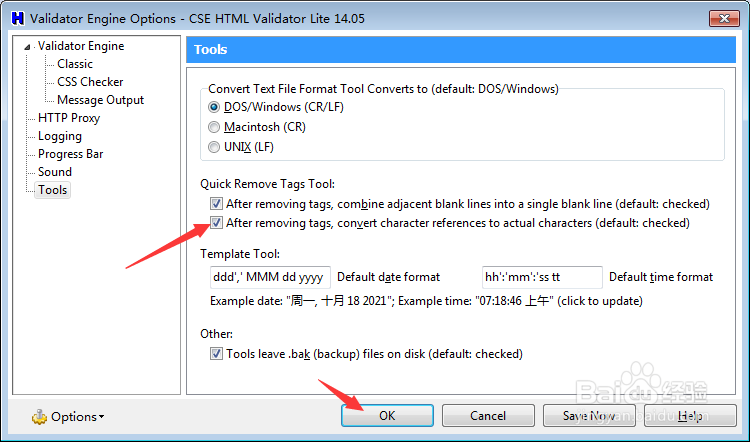Screen dimensions: 750x442
Task: Toggle combine adjacent blank lines checkbox
Action: coord(217,203)
